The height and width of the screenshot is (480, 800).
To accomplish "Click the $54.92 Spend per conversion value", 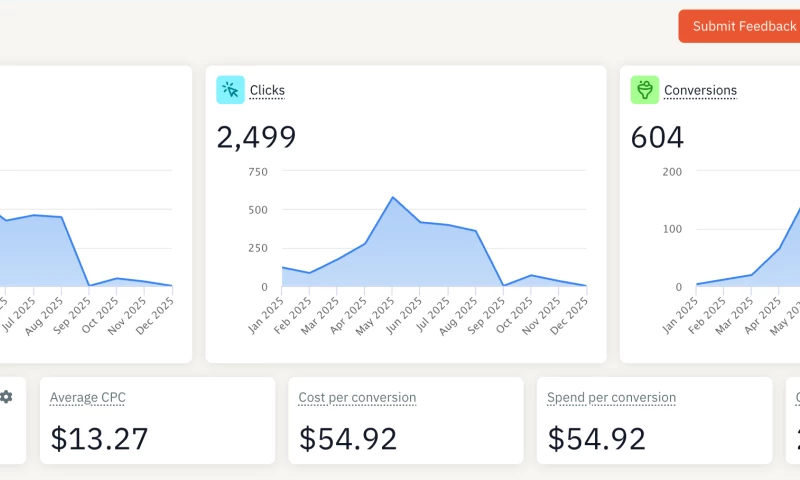I will 596,438.
